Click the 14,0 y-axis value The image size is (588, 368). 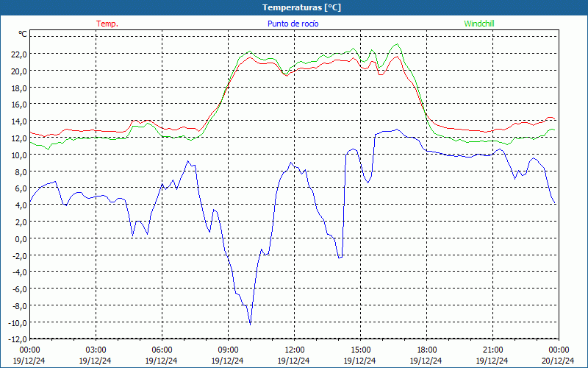tap(19, 121)
